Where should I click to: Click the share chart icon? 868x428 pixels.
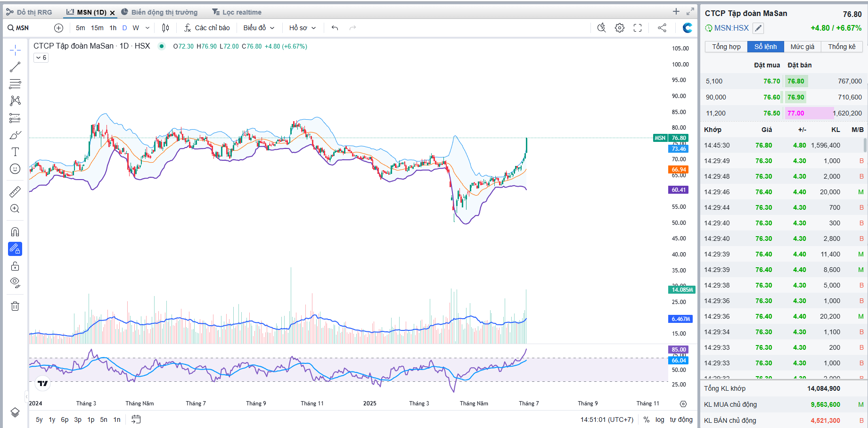[x=662, y=28]
